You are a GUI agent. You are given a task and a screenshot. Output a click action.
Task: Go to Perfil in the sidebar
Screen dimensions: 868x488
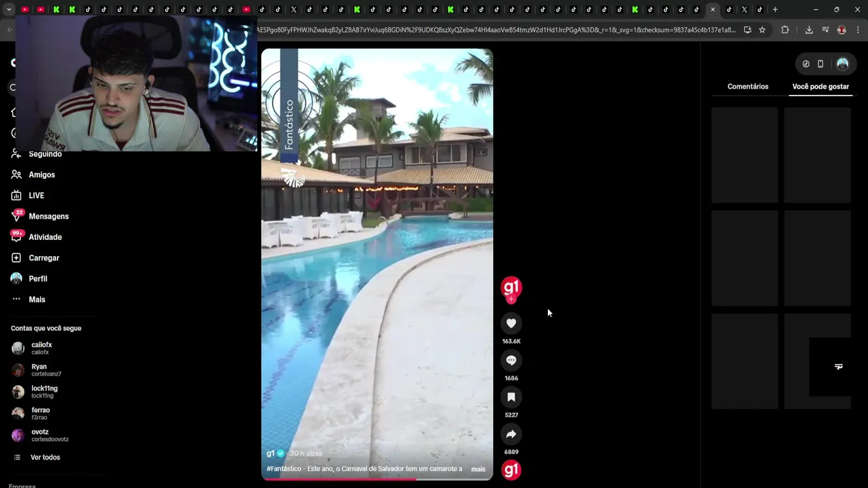[x=37, y=279]
